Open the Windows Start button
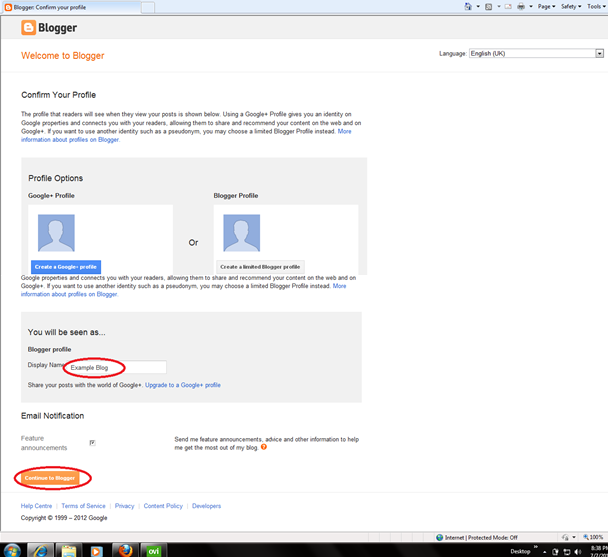 [12, 551]
